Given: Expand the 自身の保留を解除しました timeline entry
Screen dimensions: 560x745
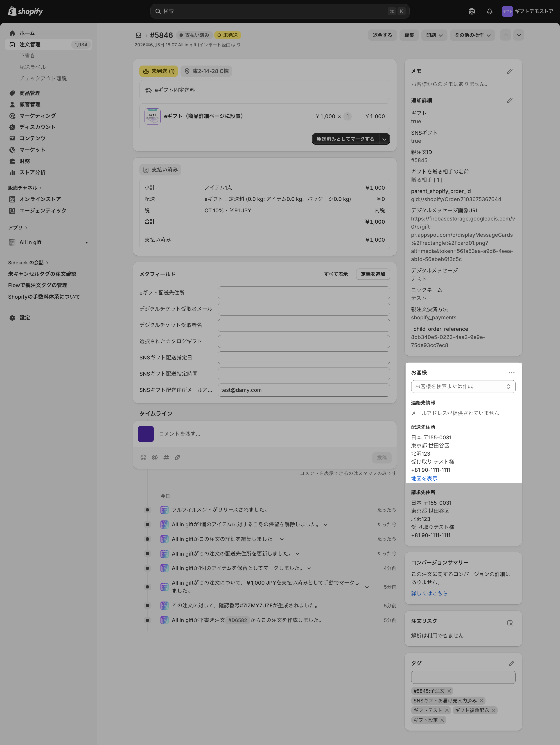Looking at the screenshot, I should pyautogui.click(x=325, y=524).
